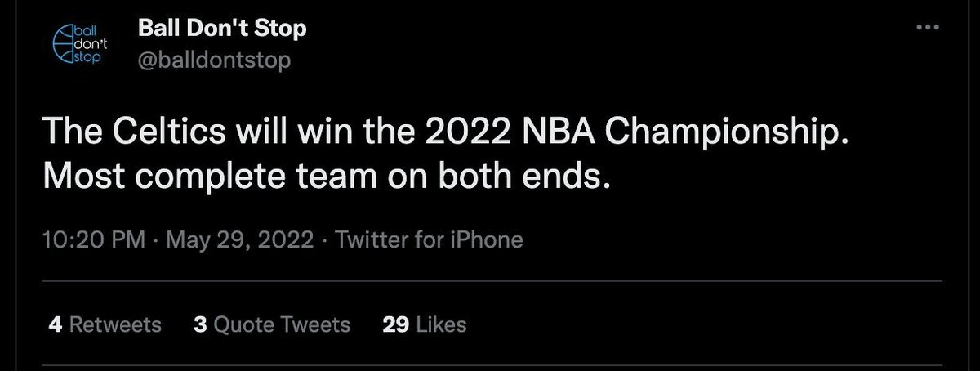Click the word "Likes" in the stats row

click(x=441, y=324)
